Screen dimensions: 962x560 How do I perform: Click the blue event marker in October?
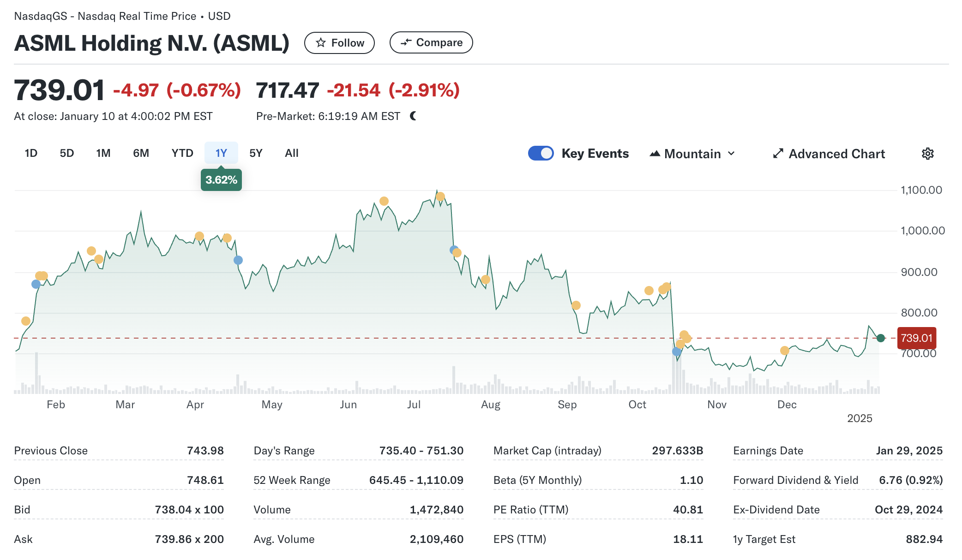[x=677, y=352]
